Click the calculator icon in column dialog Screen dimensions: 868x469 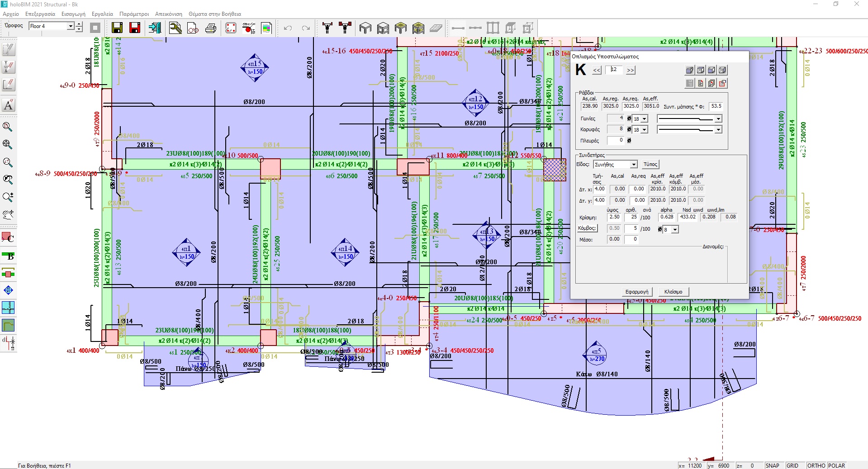[690, 83]
